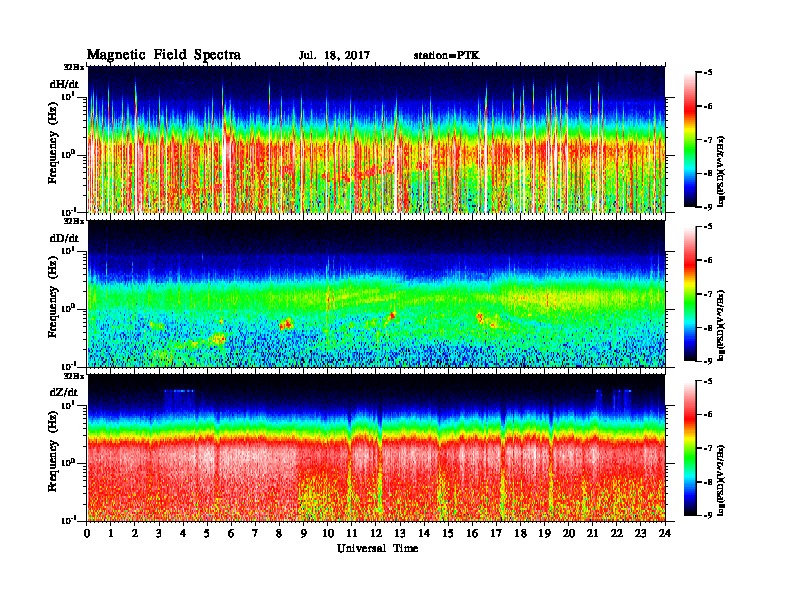Viewport: 792px width, 612px height.
Task: Click the dH/dt panel color bar
Action: click(689, 139)
